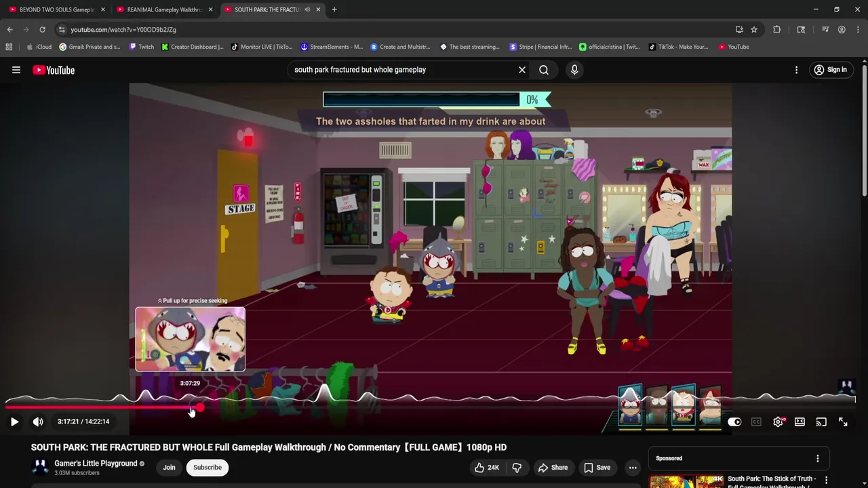Open media control button in toolbar
The image size is (868, 488).
pyautogui.click(x=825, y=30)
